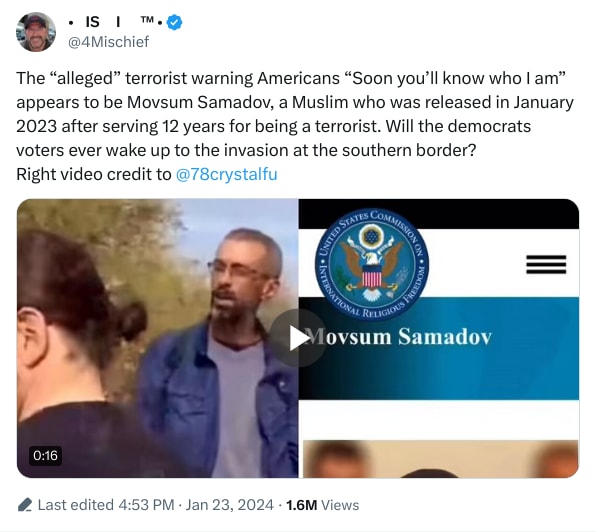Click the Movsum Samadov heading in video
This screenshot has width=611, height=532.
point(398,336)
